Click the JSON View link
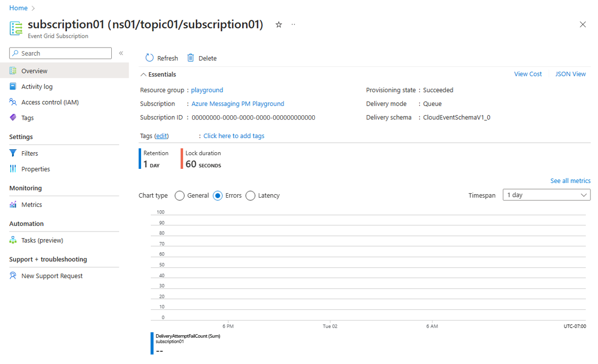 point(570,74)
